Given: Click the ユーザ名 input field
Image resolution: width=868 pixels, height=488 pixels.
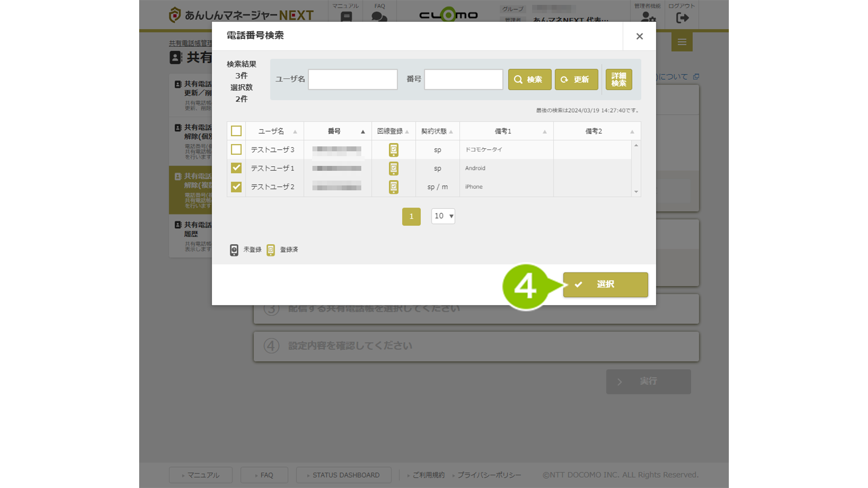Looking at the screenshot, I should point(352,80).
